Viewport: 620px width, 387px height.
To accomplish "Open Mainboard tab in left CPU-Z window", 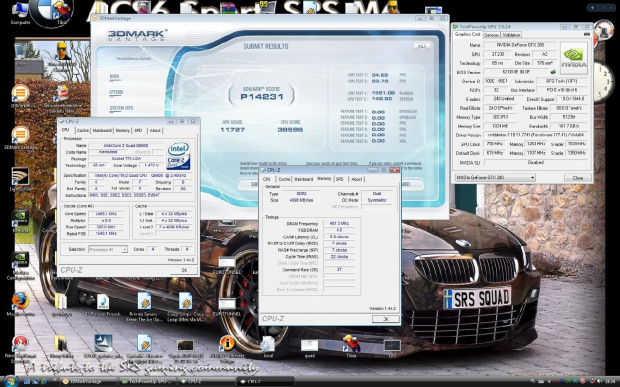I will pyautogui.click(x=102, y=130).
